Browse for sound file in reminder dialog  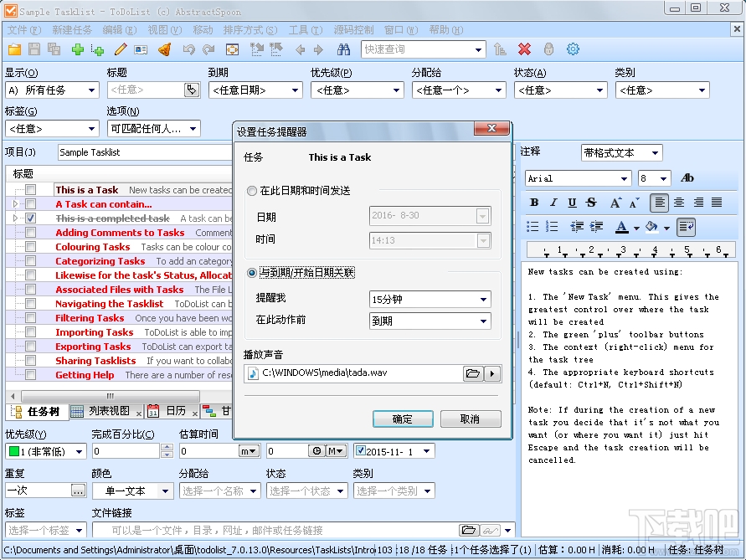(473, 373)
